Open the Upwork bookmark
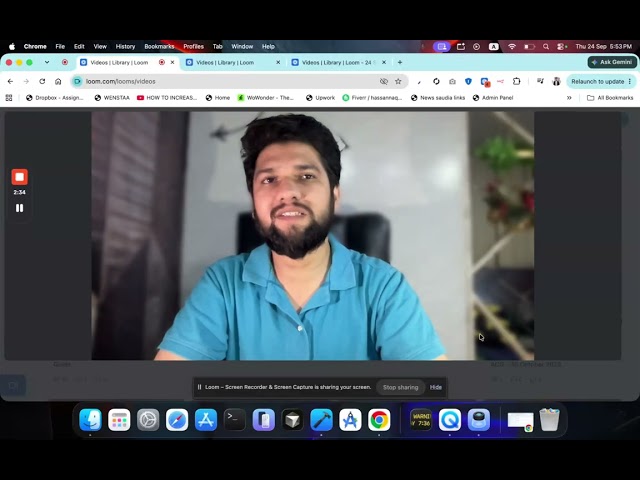 click(320, 98)
